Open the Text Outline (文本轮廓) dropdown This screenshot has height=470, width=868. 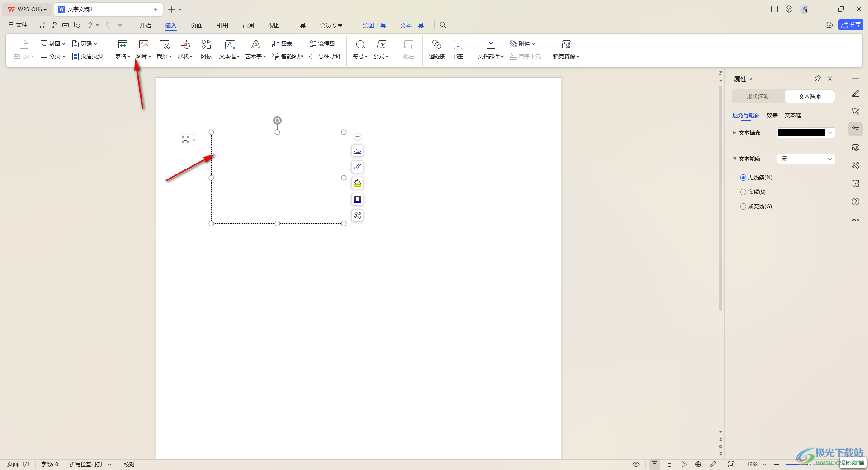tap(806, 159)
